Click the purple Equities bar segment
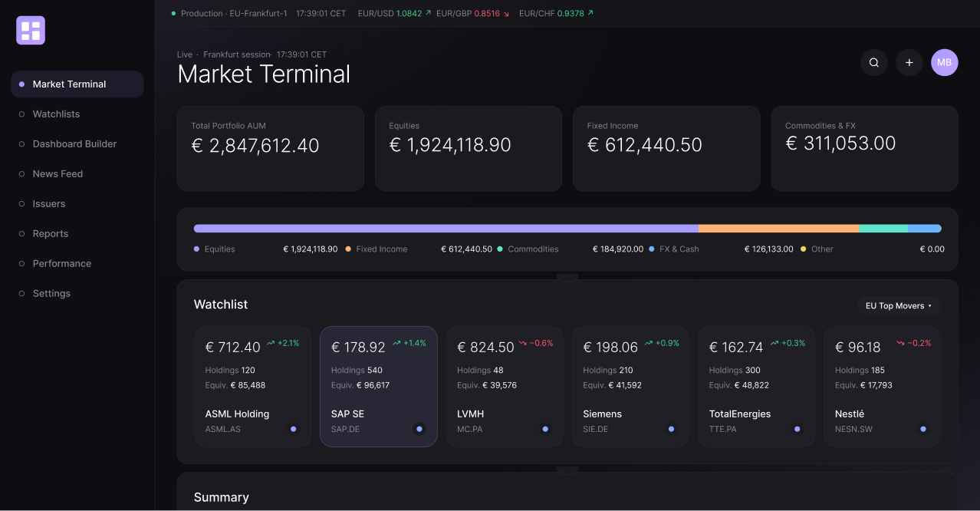Viewport: 980px width, 511px height. pos(446,229)
